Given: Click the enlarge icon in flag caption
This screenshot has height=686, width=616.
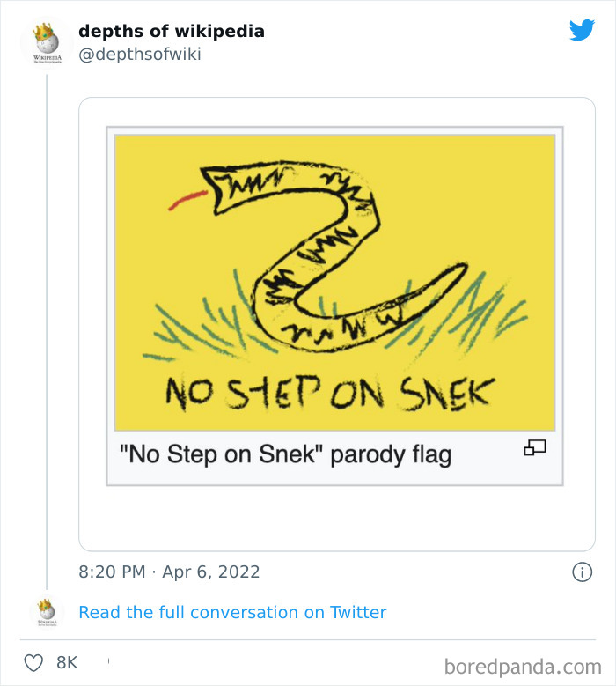Looking at the screenshot, I should 534,447.
